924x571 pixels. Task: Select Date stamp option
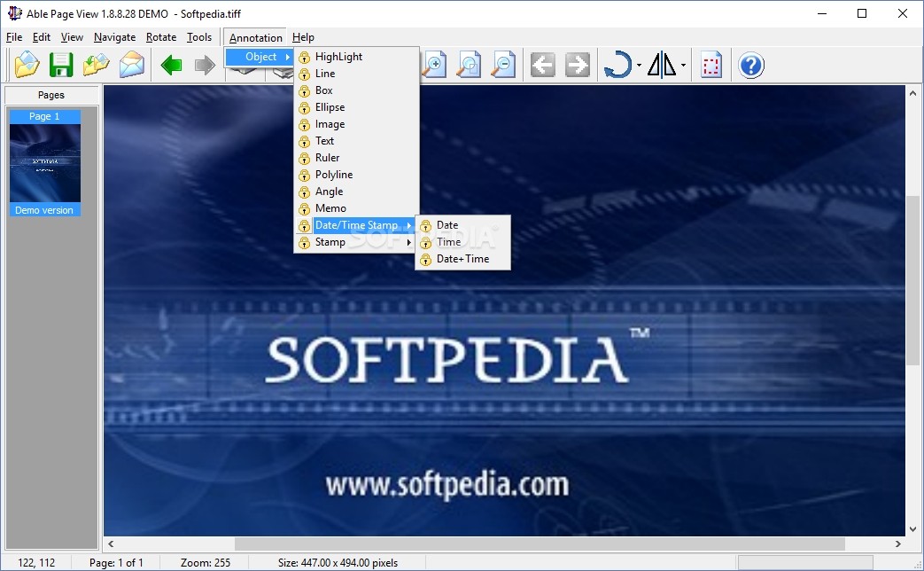pos(462,225)
